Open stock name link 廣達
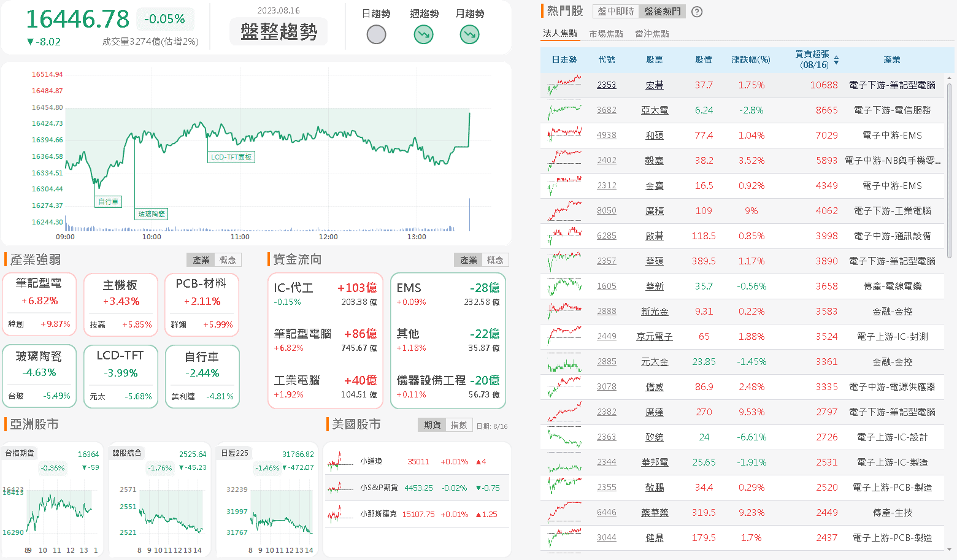The width and height of the screenshot is (957, 560). [655, 412]
